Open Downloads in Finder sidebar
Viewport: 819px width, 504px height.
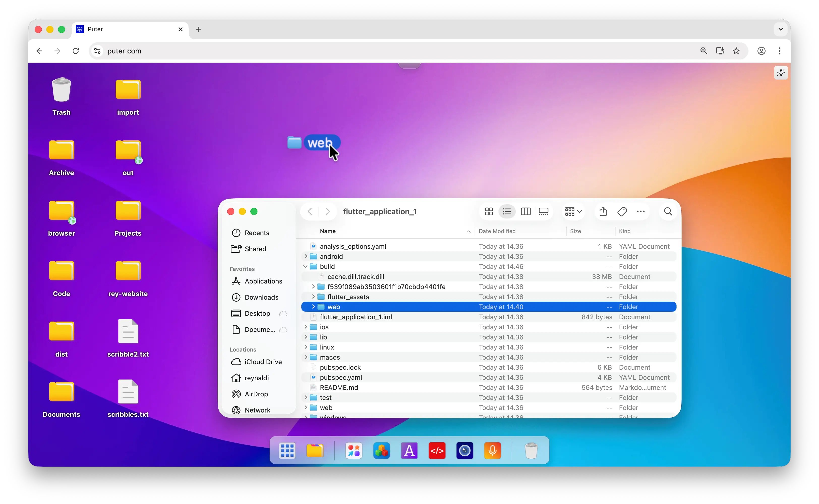click(x=261, y=297)
